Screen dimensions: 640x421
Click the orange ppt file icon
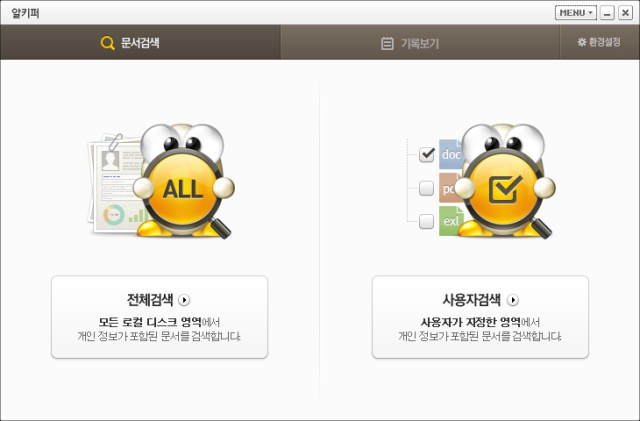click(449, 188)
